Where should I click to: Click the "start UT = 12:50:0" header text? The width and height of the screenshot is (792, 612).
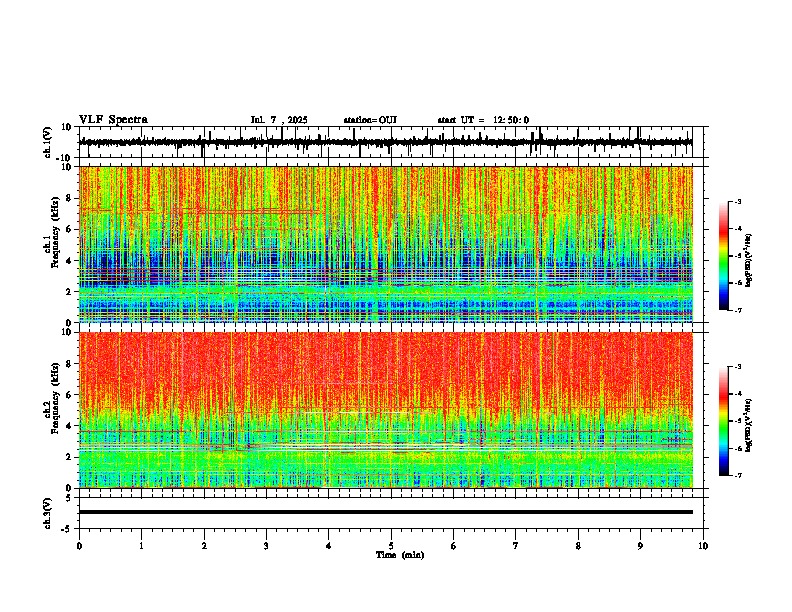pyautogui.click(x=483, y=120)
